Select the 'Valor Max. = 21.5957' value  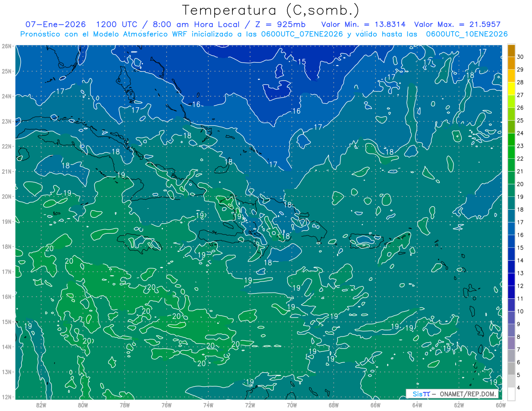click(458, 24)
